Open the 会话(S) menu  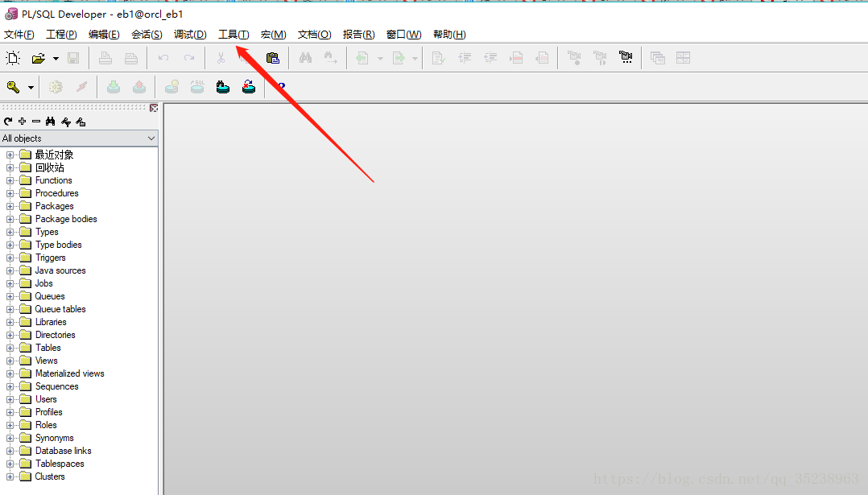click(x=147, y=35)
